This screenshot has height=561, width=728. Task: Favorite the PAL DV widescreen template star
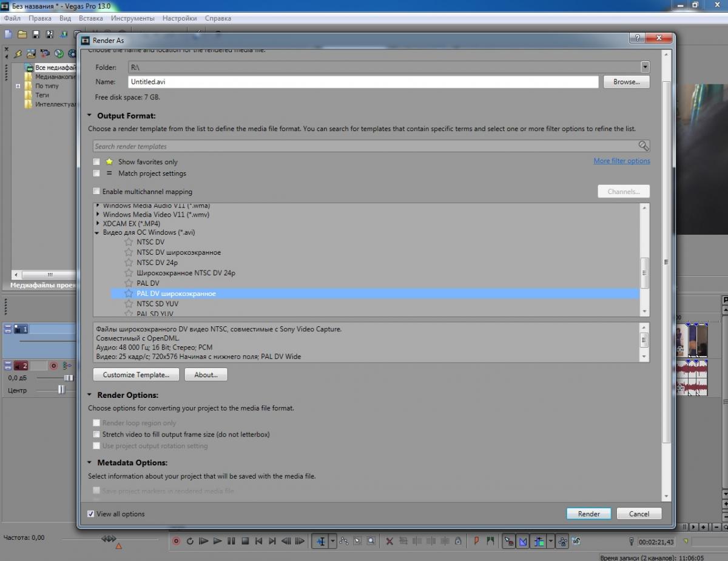click(128, 294)
